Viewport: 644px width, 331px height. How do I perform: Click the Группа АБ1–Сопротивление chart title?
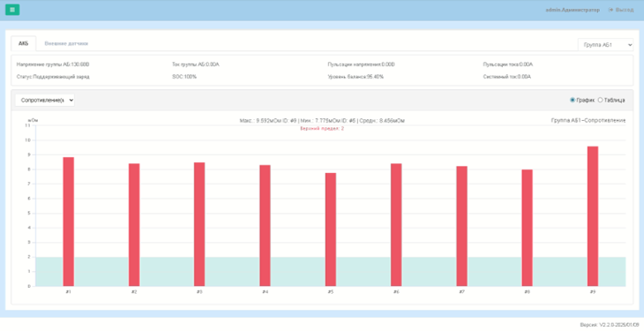click(x=588, y=120)
